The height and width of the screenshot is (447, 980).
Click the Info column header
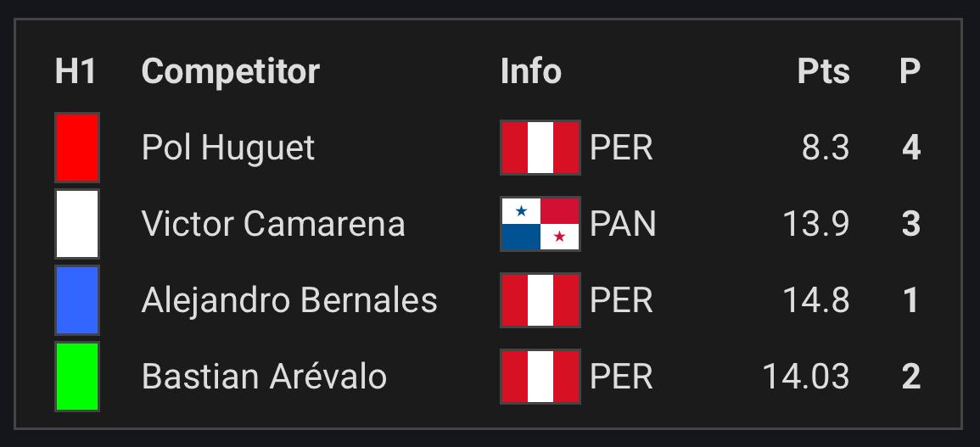pyautogui.click(x=530, y=71)
